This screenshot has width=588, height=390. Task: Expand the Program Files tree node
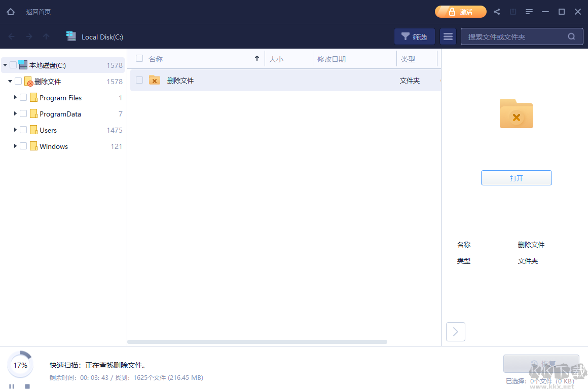point(15,97)
